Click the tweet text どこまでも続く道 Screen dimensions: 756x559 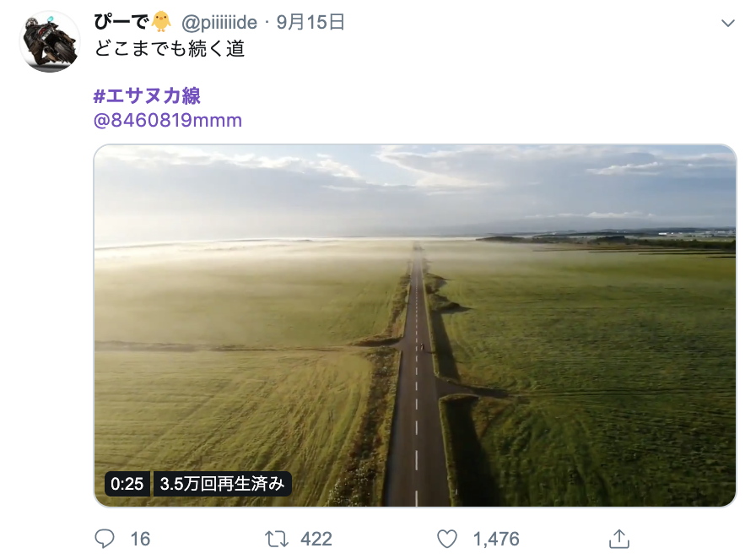pyautogui.click(x=170, y=49)
